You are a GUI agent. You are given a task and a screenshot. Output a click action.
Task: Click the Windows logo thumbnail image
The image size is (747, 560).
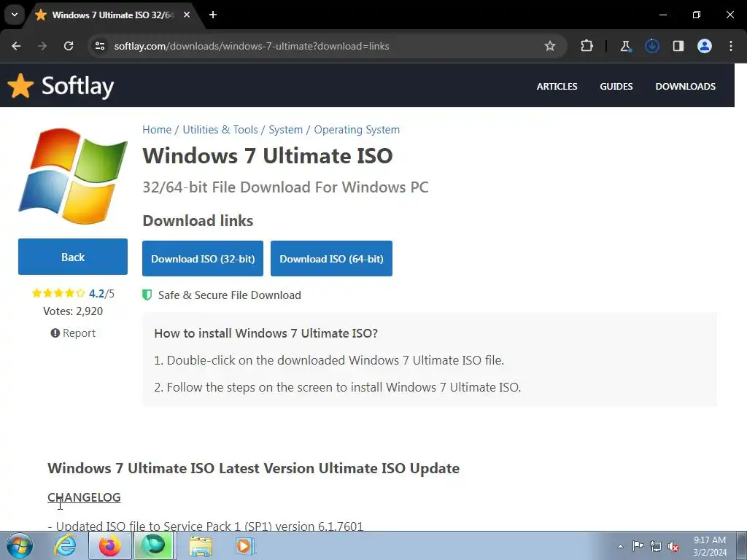tap(73, 176)
